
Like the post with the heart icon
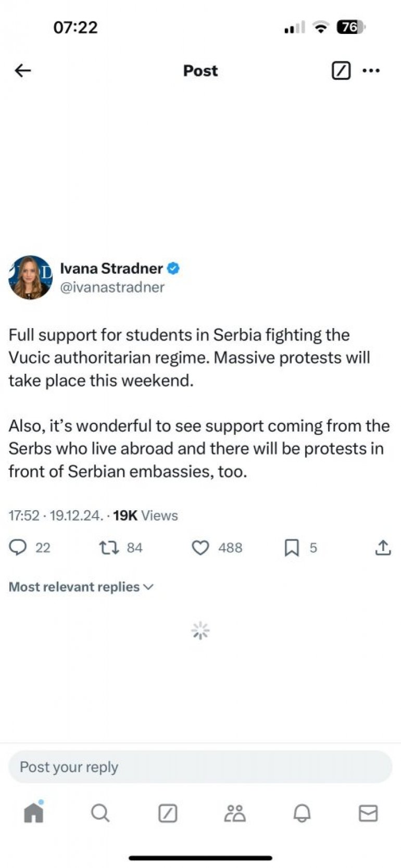200,547
